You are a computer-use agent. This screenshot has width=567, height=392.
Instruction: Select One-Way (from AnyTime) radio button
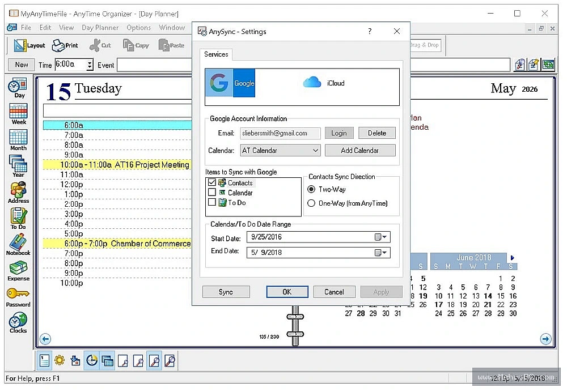click(311, 203)
